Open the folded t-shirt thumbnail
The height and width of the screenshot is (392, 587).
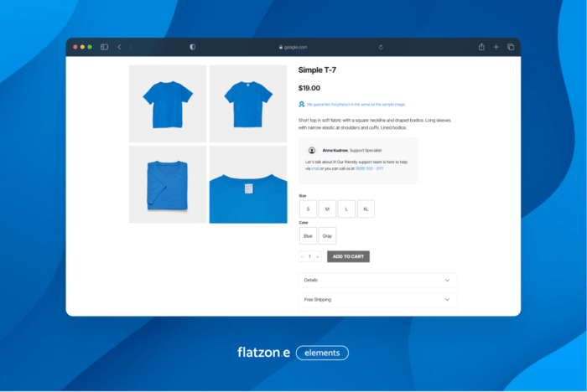coord(168,184)
